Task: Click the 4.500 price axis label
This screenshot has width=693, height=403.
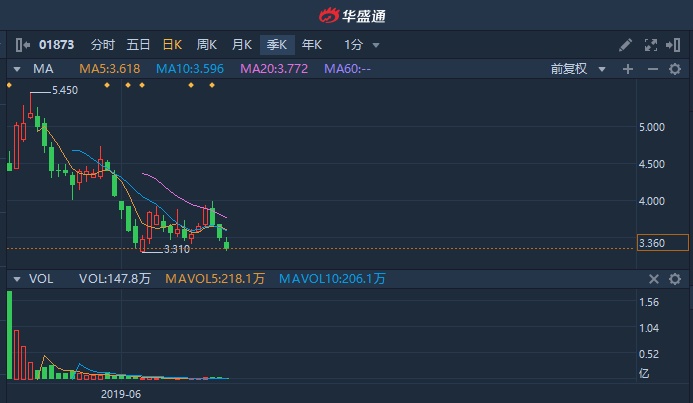Action: click(652, 164)
